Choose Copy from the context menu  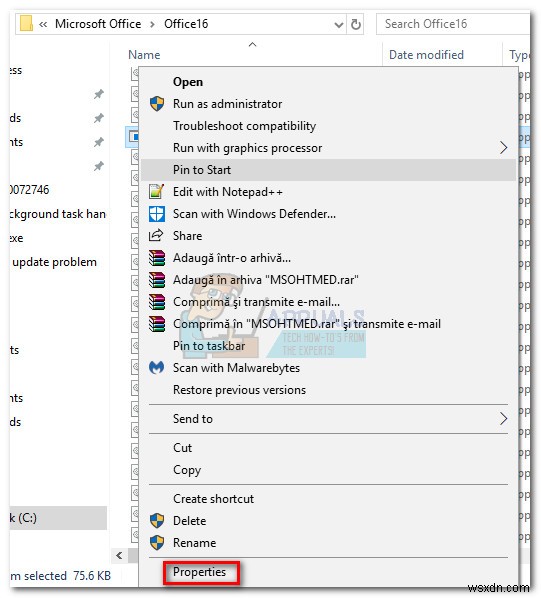[328, 470]
